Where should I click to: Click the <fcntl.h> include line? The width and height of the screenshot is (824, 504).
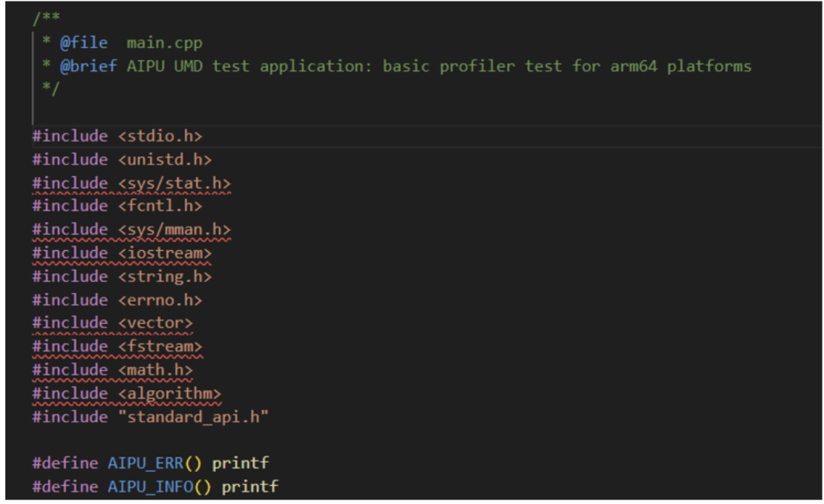(x=117, y=206)
